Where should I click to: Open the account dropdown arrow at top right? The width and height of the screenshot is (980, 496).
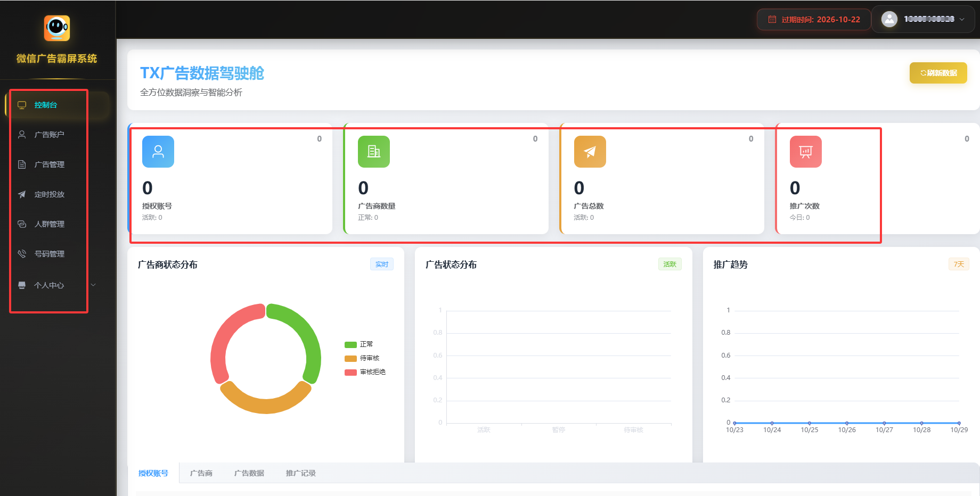[x=962, y=19]
